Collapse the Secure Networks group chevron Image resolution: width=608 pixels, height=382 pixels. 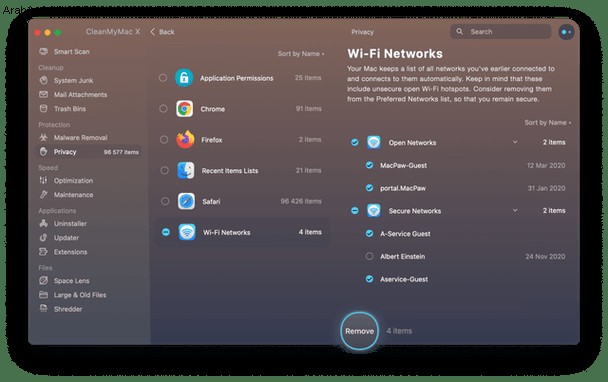pyautogui.click(x=515, y=210)
